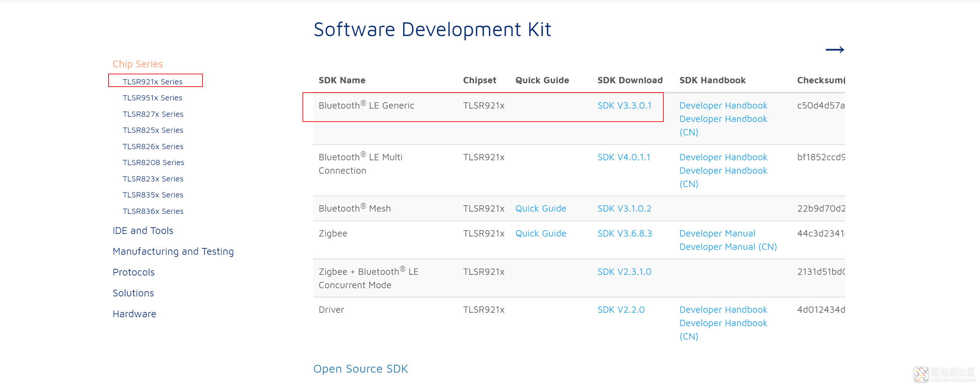This screenshot has height=386, width=980.
Task: Click the SDK Download column header
Action: coord(630,80)
